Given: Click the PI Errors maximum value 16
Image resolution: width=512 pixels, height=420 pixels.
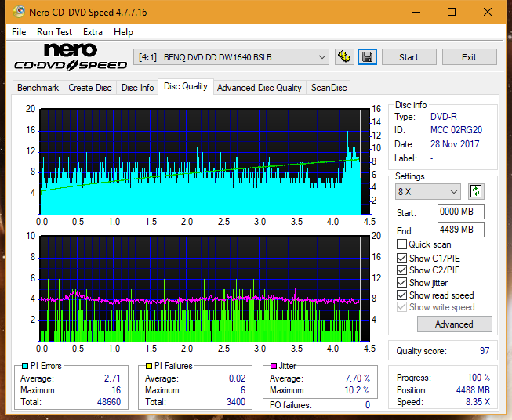Looking at the screenshot, I should click(x=116, y=390).
